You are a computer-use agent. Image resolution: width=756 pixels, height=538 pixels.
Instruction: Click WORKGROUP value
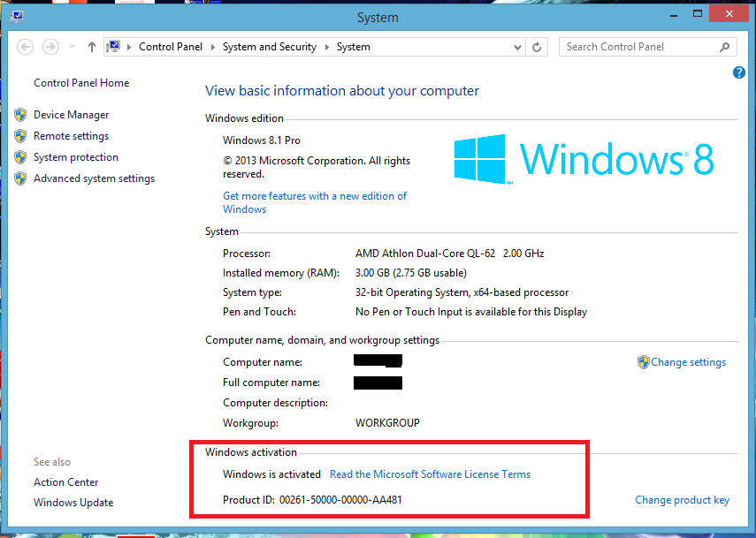click(x=387, y=423)
